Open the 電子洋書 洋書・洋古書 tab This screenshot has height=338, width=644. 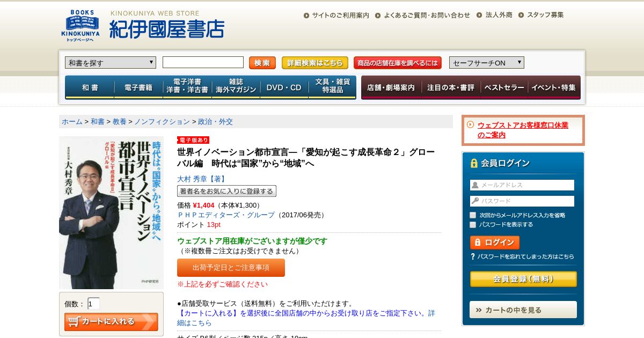pyautogui.click(x=187, y=87)
